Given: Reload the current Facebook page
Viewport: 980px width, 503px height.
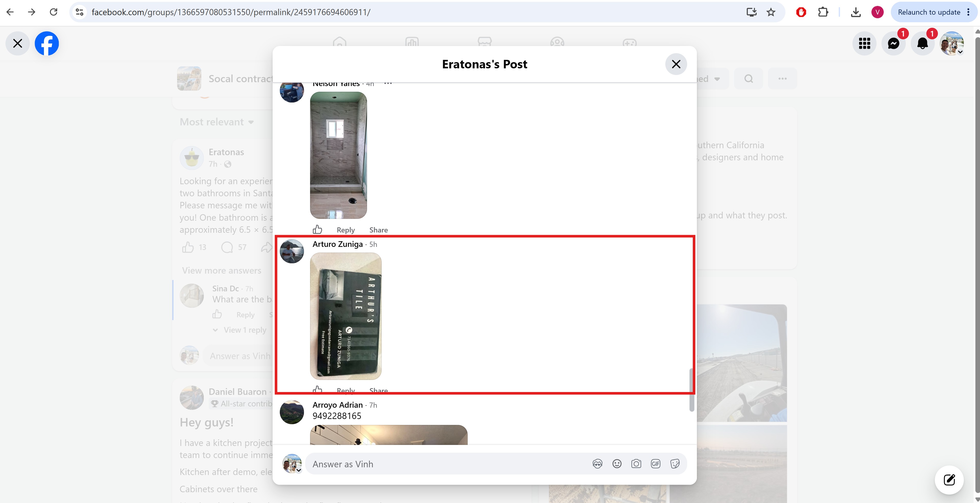Looking at the screenshot, I should point(54,12).
